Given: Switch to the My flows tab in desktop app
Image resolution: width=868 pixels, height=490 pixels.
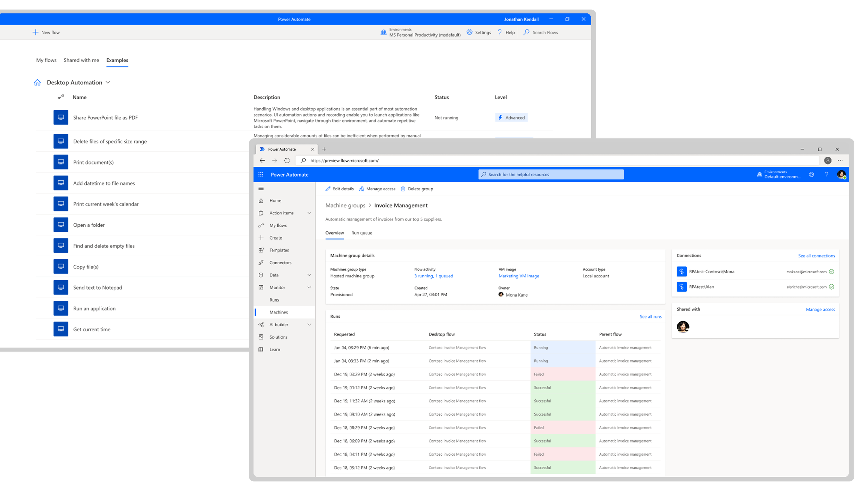Looking at the screenshot, I should pyautogui.click(x=46, y=60).
